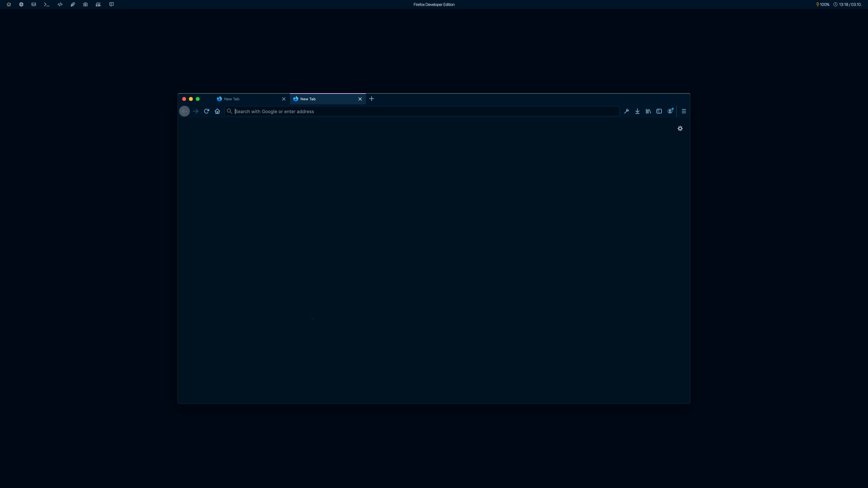The height and width of the screenshot is (488, 868).
Task: Open a new tab with plus button
Action: tap(372, 99)
